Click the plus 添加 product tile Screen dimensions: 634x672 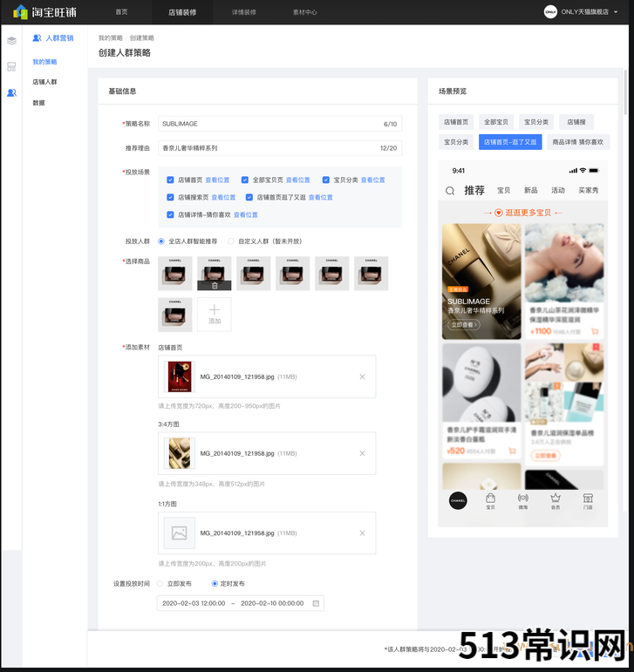pyautogui.click(x=215, y=314)
